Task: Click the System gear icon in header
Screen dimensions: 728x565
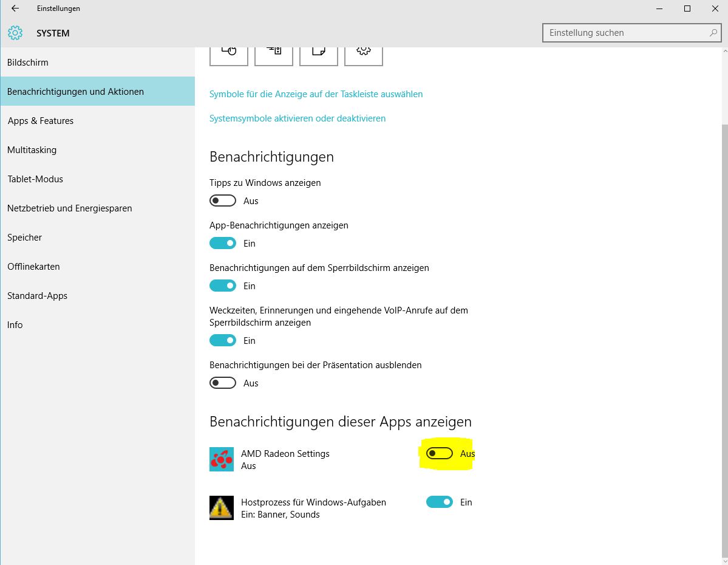Action: tap(15, 33)
